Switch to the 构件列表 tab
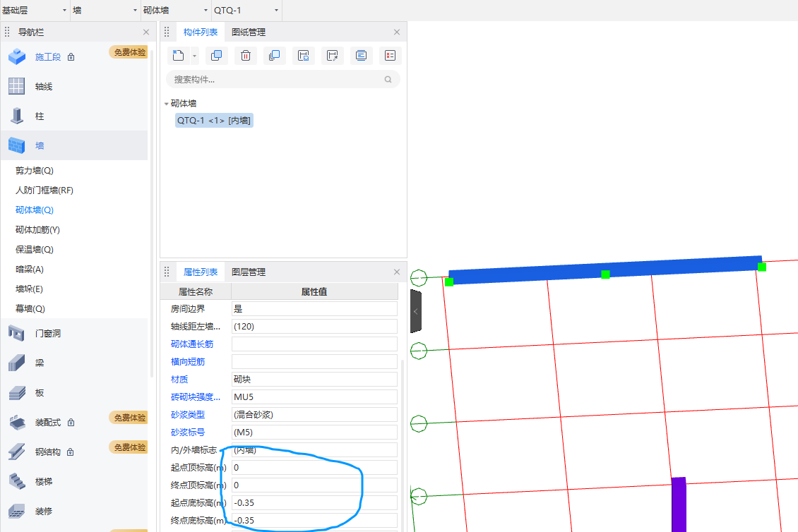This screenshot has height=532, width=798. (201, 32)
